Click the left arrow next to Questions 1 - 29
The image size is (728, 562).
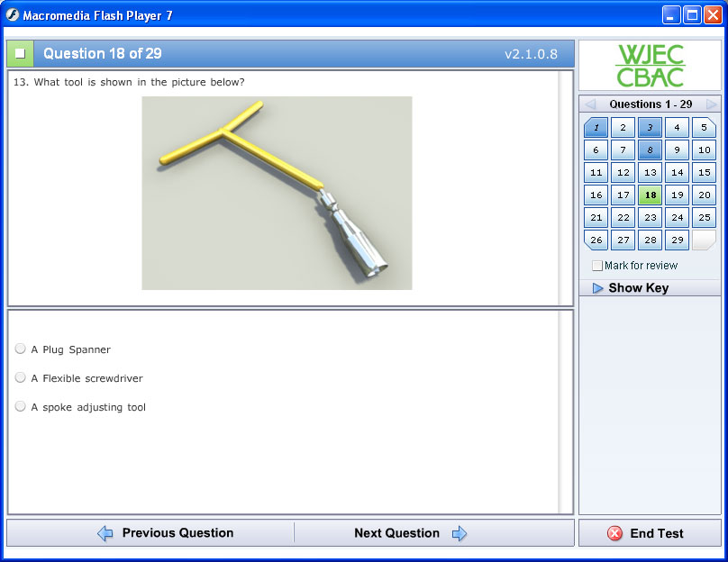click(x=590, y=104)
